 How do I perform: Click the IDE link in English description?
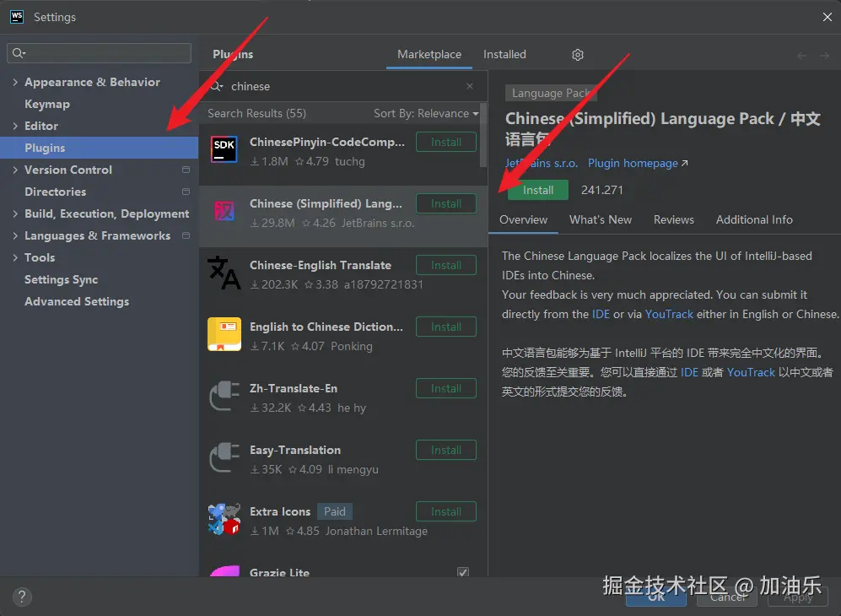click(x=601, y=314)
